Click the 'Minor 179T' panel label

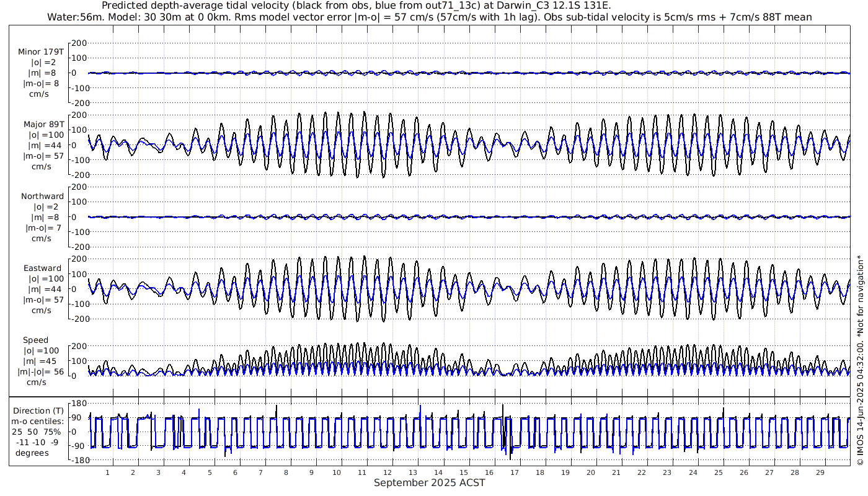(x=41, y=51)
